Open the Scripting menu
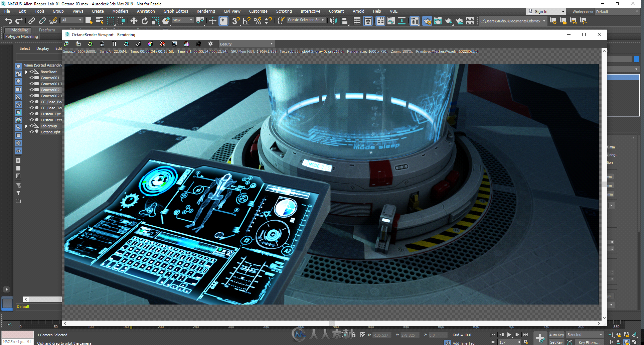 284,11
